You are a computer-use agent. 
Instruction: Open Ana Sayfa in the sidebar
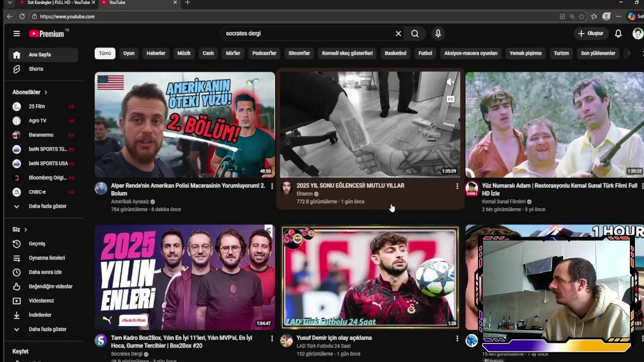pyautogui.click(x=43, y=55)
